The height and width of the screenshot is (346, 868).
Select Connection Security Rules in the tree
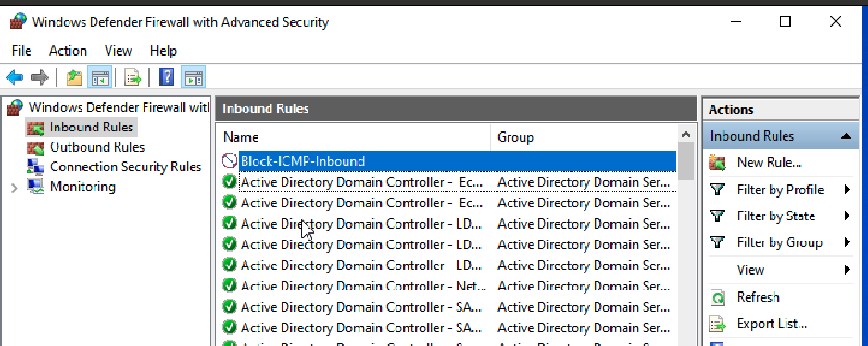pos(126,167)
